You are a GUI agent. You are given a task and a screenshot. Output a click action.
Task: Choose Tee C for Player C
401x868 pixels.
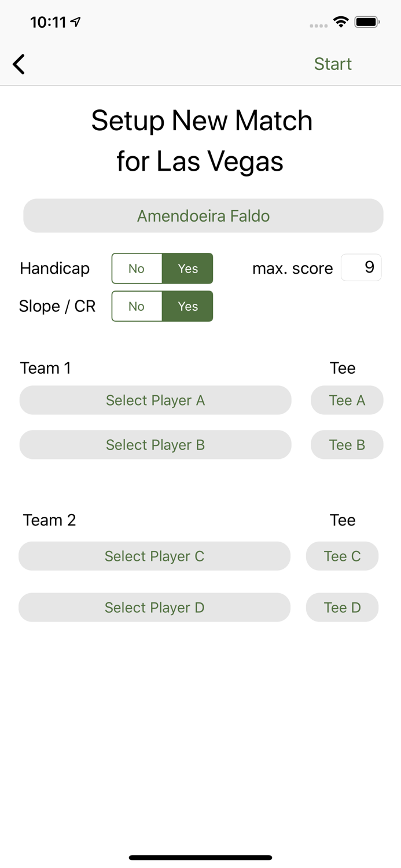(x=342, y=556)
